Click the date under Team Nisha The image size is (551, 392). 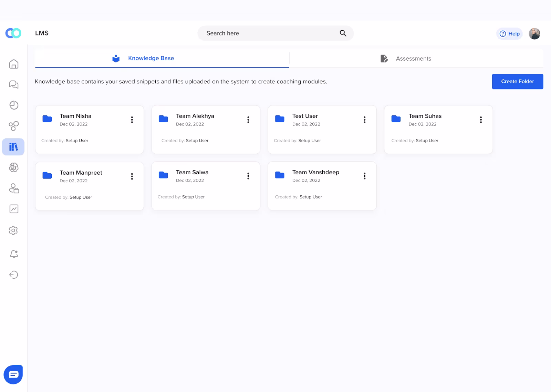click(74, 124)
